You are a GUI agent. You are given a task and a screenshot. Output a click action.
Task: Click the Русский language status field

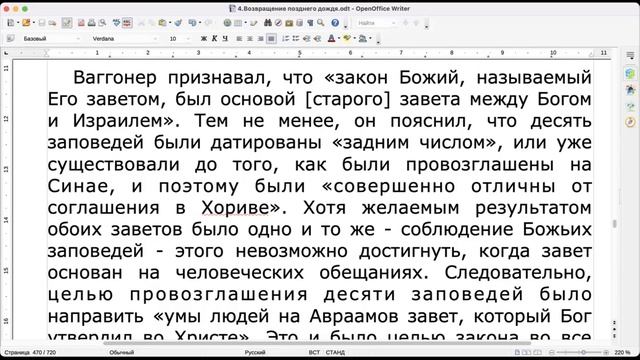point(255,352)
